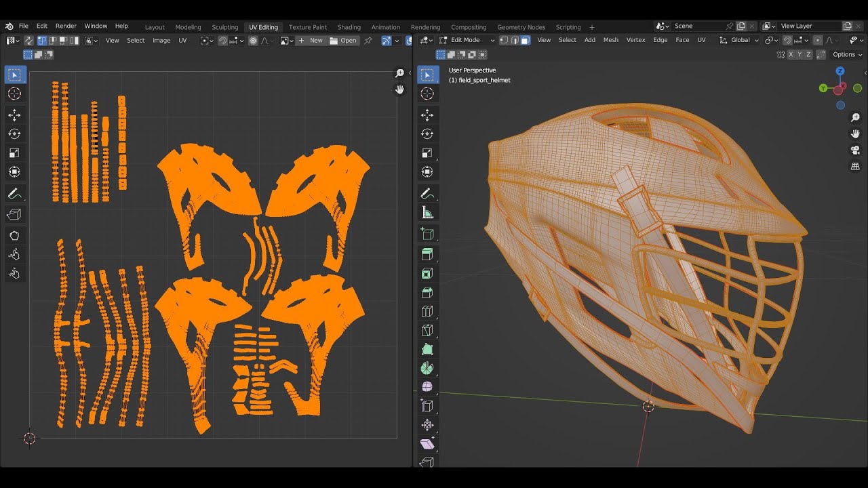
Task: Toggle UV sync selection
Action: coord(28,41)
